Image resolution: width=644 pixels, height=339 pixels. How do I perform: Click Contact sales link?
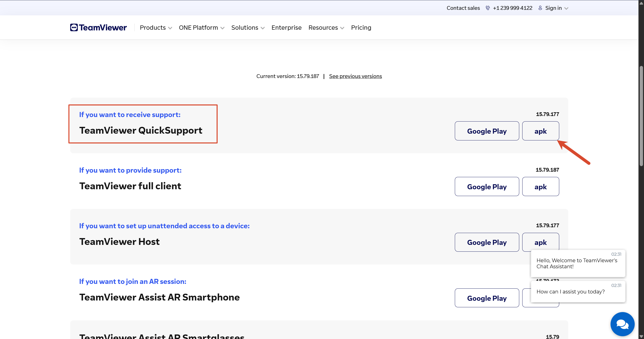463,8
